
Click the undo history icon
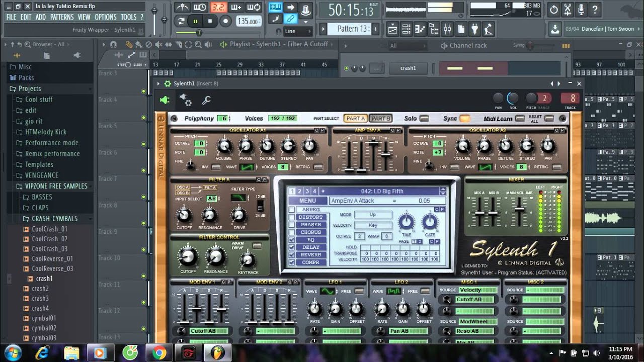[x=553, y=9]
